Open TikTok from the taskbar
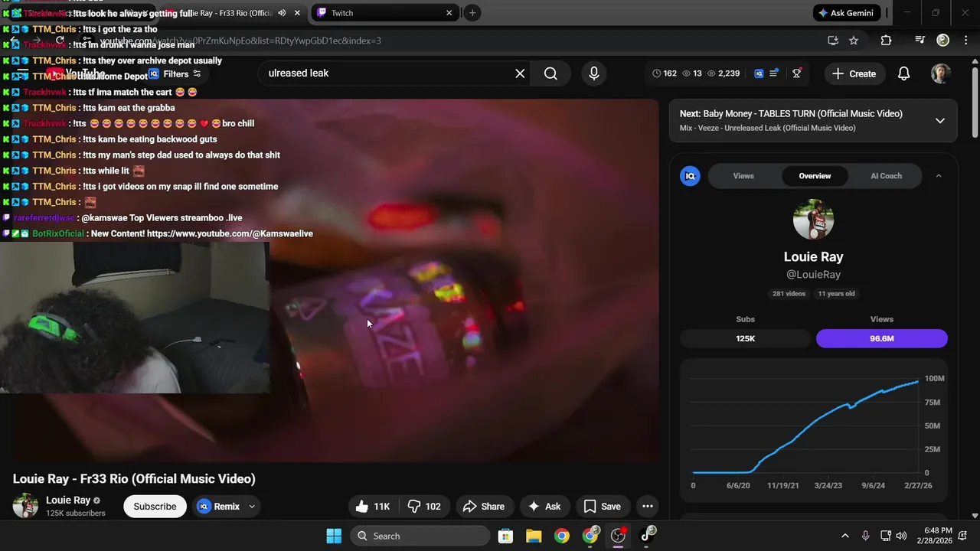 pyautogui.click(x=648, y=536)
